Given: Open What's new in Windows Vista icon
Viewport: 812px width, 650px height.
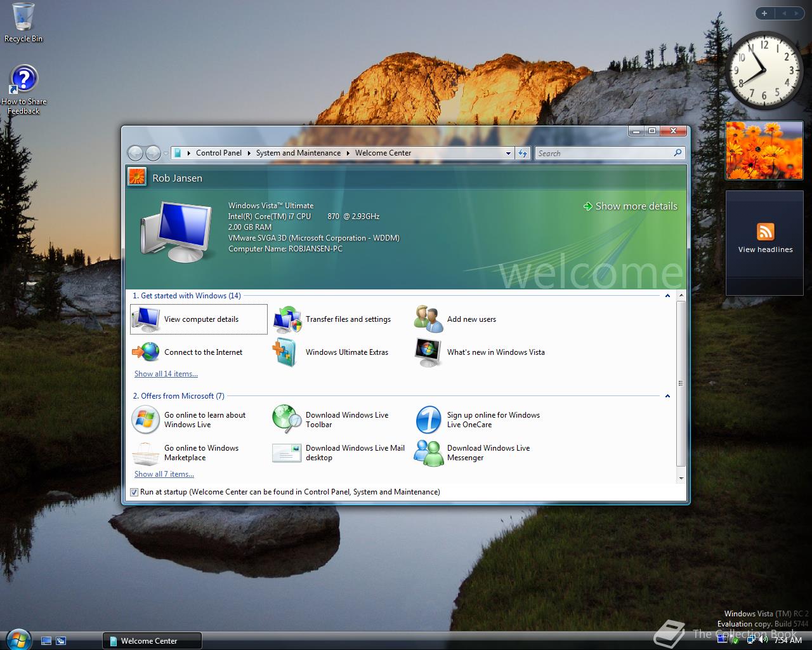Looking at the screenshot, I should click(x=428, y=352).
